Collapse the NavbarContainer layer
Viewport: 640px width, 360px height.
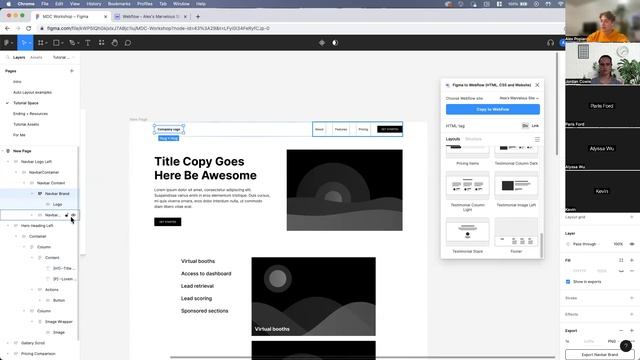point(16,173)
